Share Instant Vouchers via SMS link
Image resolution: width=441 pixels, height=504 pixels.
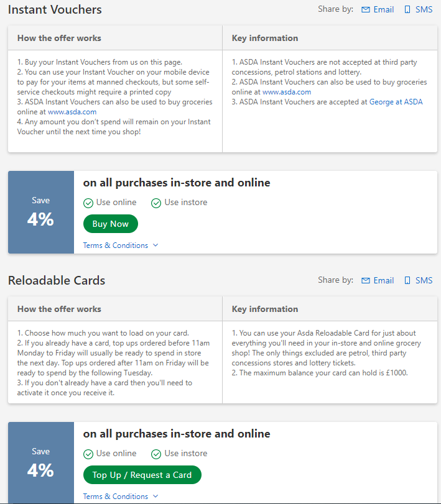(424, 10)
